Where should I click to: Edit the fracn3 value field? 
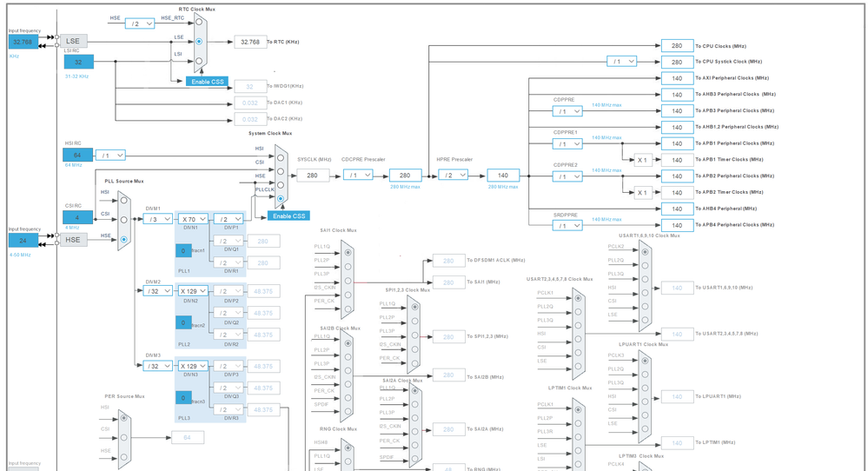click(x=183, y=397)
